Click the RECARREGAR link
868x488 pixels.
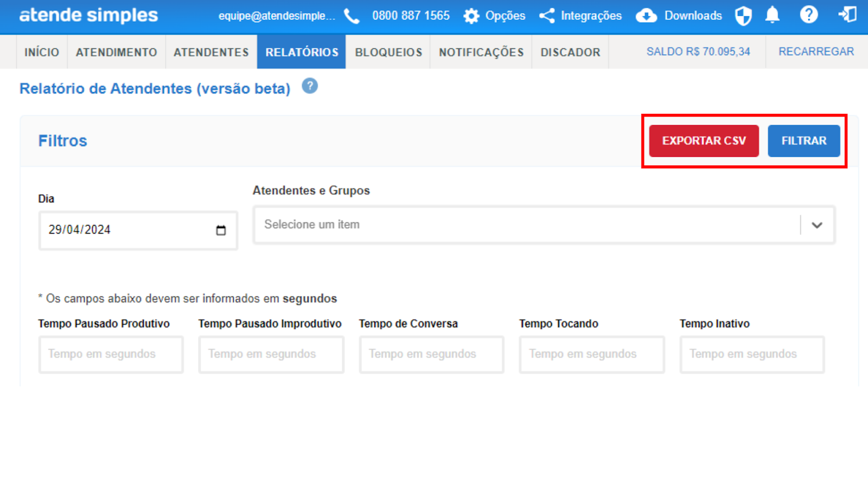[x=816, y=52]
